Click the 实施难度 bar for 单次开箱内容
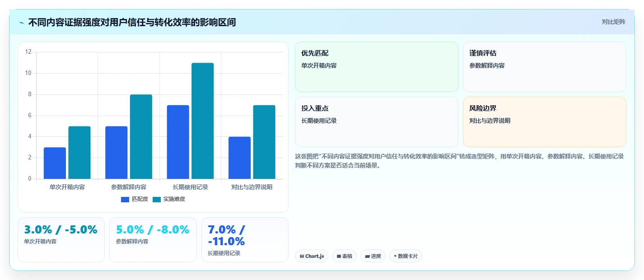Viewport: 644px width, 280px height. point(79,153)
